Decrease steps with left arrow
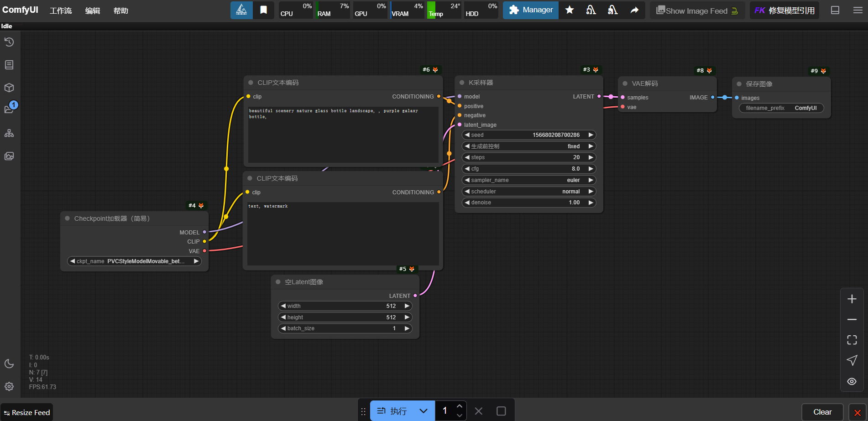Image resolution: width=868 pixels, height=421 pixels. (x=467, y=157)
